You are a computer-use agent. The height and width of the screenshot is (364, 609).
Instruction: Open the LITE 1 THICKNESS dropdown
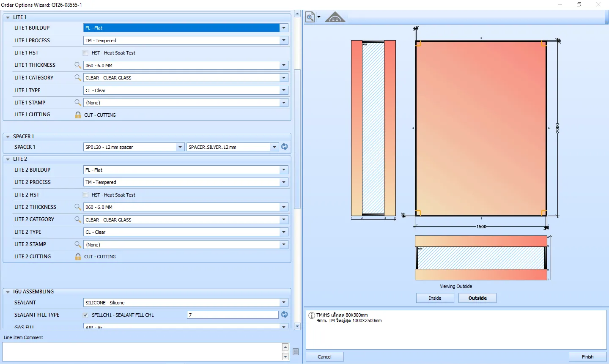point(284,66)
